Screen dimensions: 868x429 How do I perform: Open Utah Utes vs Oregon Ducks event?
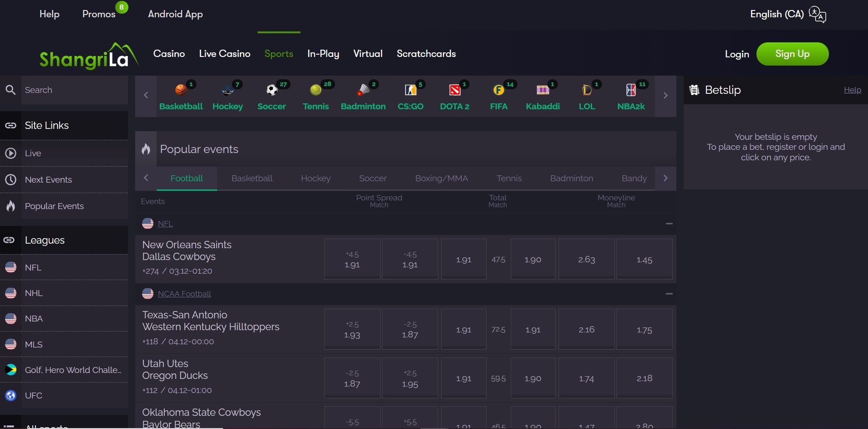point(175,369)
